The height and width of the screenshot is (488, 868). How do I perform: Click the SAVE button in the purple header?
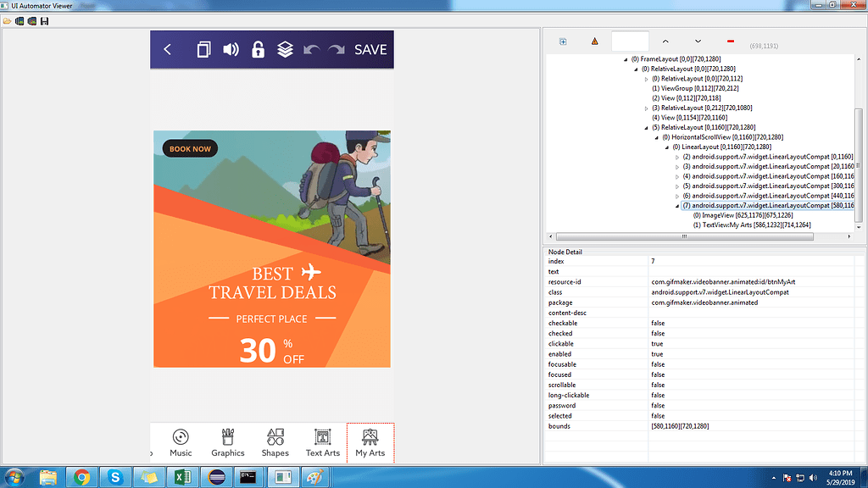370,50
